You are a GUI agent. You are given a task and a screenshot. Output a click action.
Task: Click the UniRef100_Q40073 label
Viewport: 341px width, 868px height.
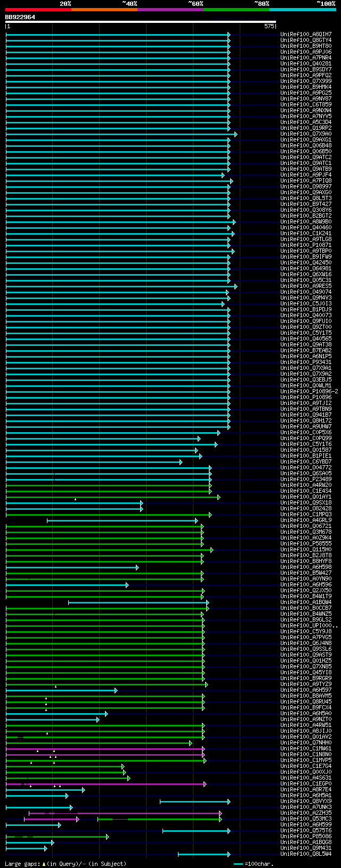[306, 316]
